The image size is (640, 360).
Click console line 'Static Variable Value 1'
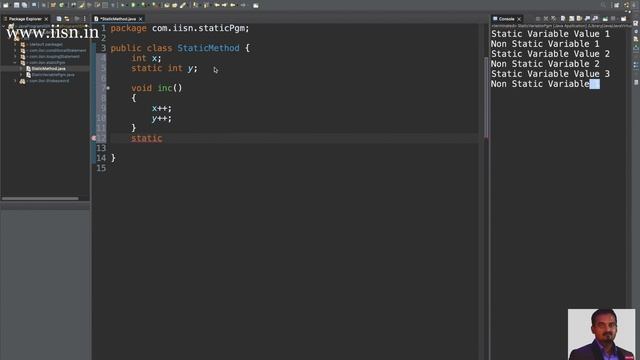(x=550, y=34)
